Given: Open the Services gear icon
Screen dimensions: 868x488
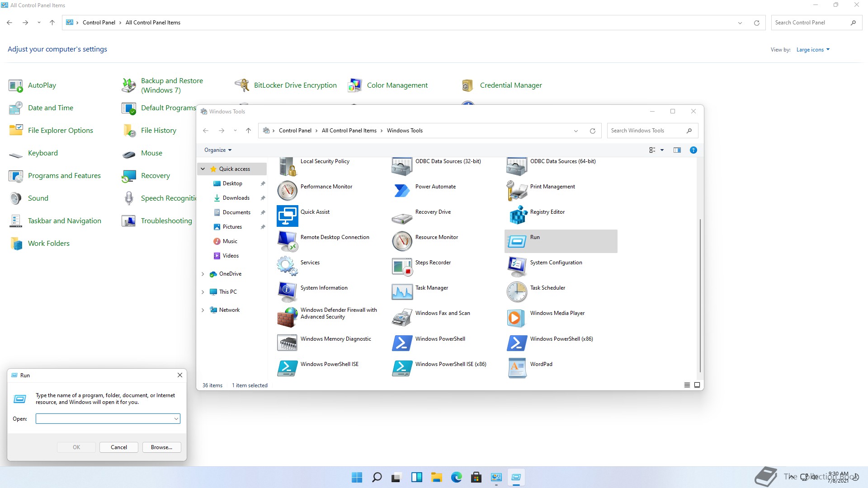Looking at the screenshot, I should [287, 266].
